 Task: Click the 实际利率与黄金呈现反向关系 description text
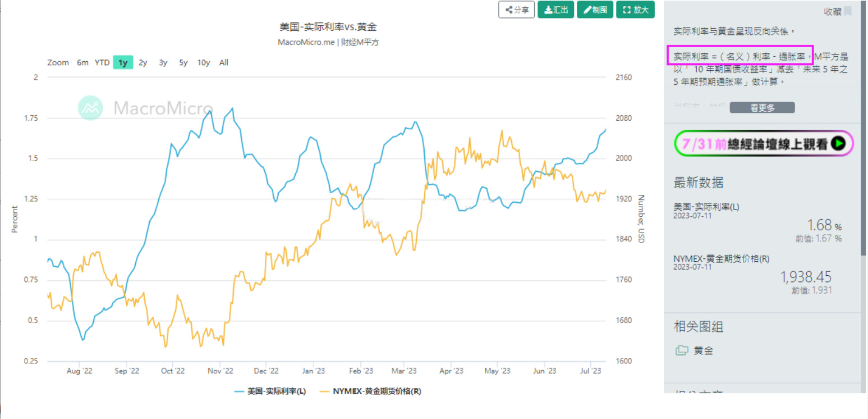(x=734, y=31)
